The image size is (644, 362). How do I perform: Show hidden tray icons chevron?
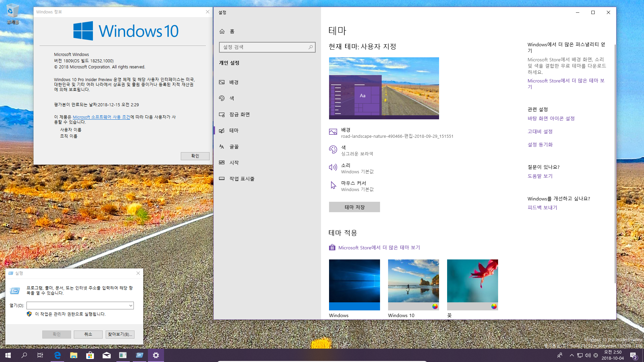(572, 355)
